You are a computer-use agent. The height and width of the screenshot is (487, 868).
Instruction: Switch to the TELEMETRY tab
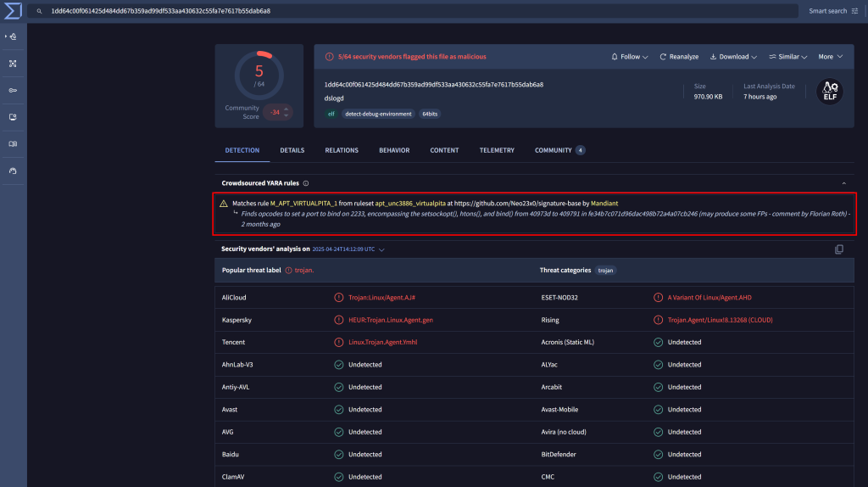pyautogui.click(x=497, y=150)
